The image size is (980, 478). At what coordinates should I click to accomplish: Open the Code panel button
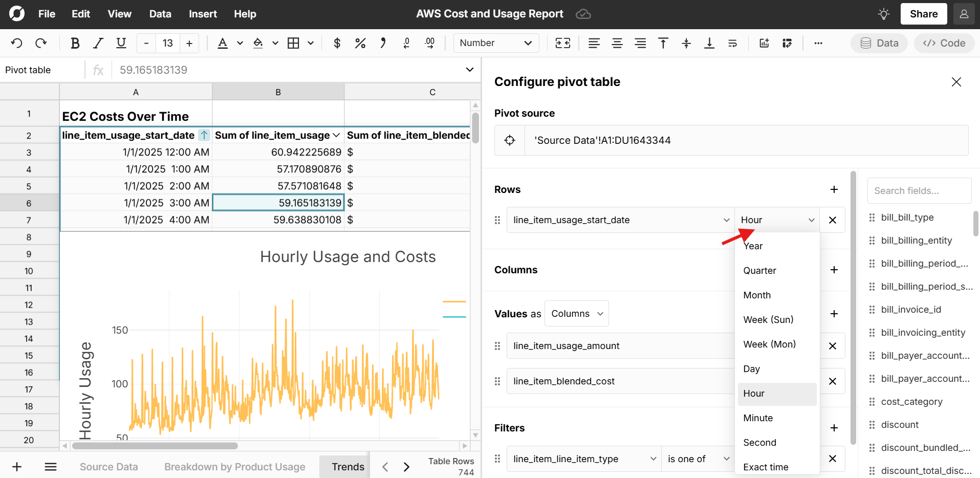[x=944, y=43]
